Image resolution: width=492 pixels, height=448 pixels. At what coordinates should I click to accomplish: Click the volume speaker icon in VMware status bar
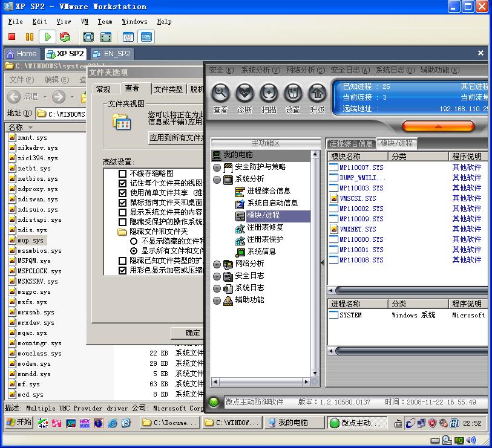[471, 441]
